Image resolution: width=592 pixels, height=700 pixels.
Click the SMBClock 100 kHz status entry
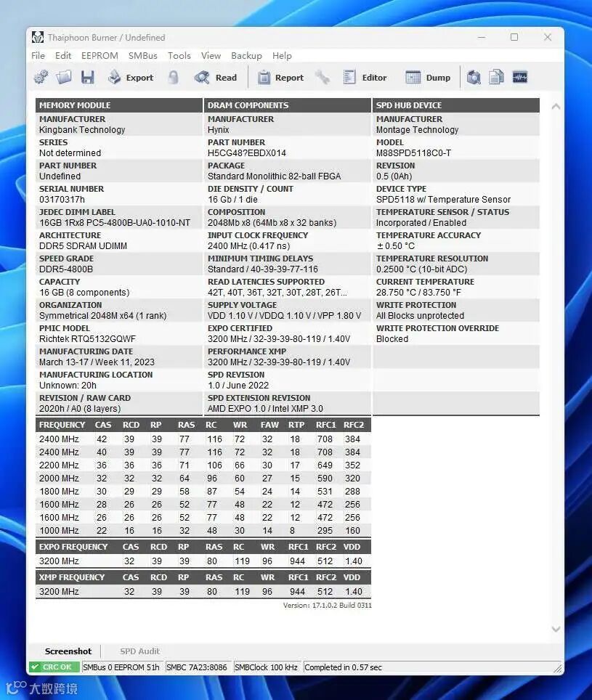pyautogui.click(x=266, y=667)
